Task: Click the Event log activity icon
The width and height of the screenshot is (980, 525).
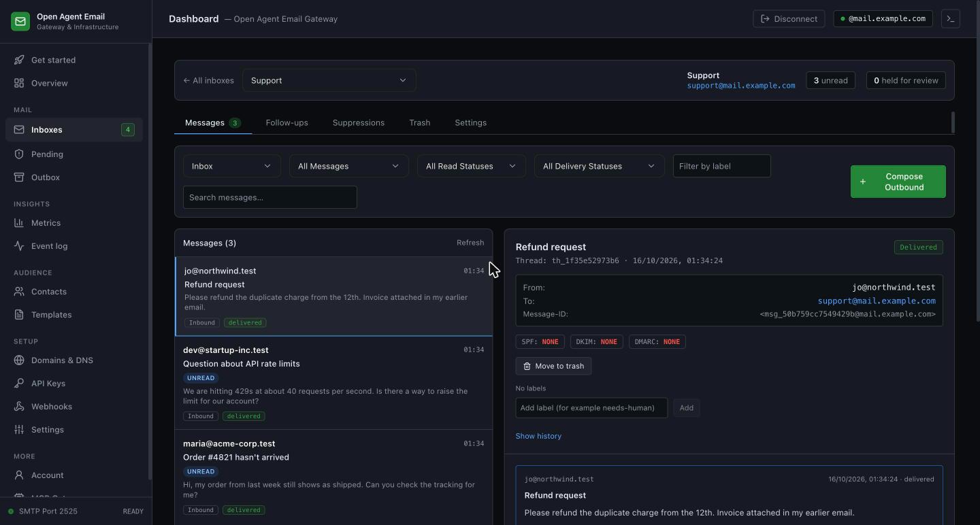Action: pyautogui.click(x=19, y=246)
